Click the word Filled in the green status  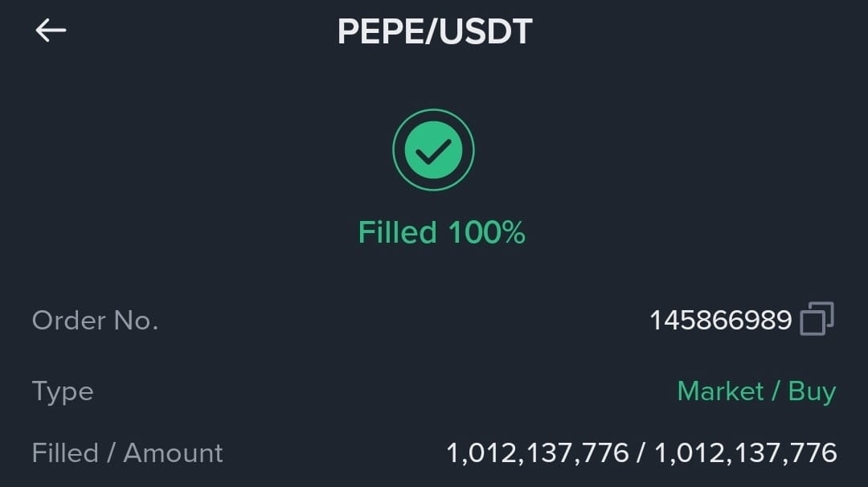coord(398,232)
